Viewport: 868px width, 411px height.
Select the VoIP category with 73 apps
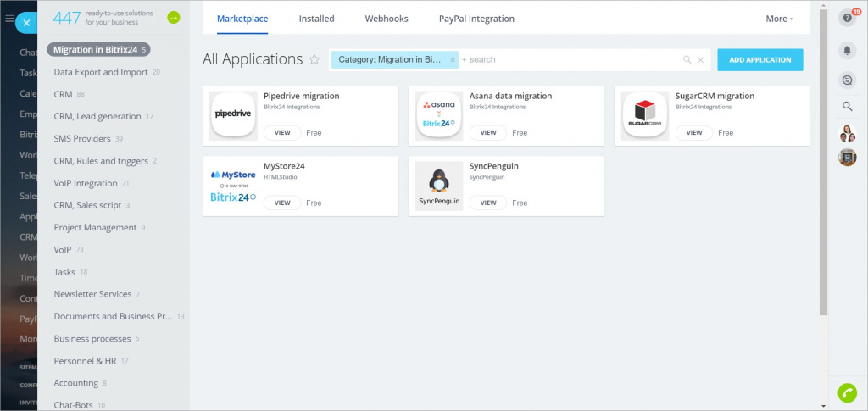(x=69, y=249)
